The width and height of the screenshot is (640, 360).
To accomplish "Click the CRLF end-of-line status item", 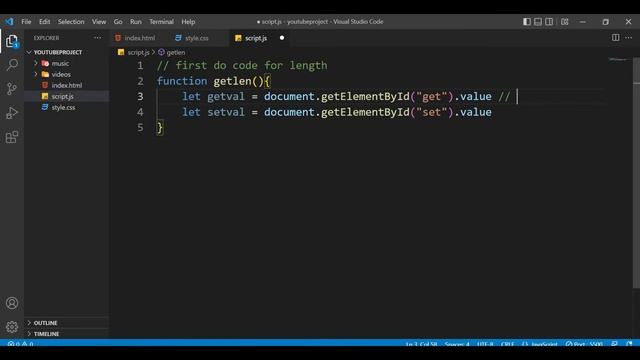I will (507, 344).
